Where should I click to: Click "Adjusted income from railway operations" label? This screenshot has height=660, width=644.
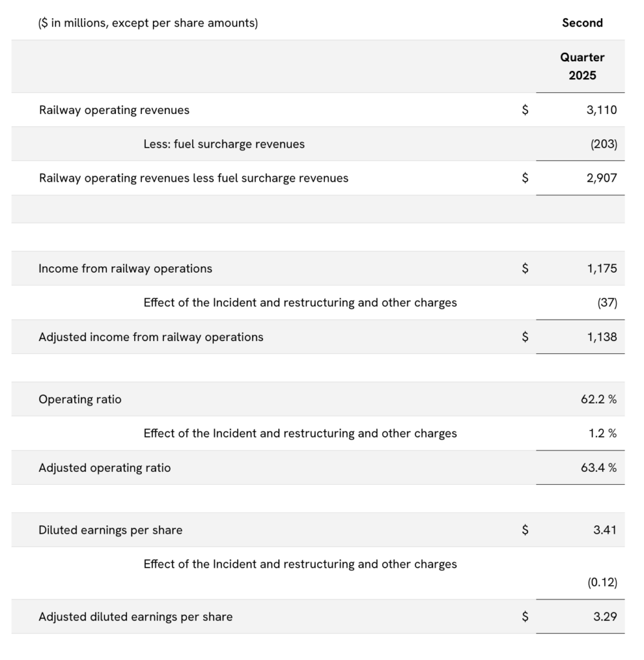coord(151,337)
